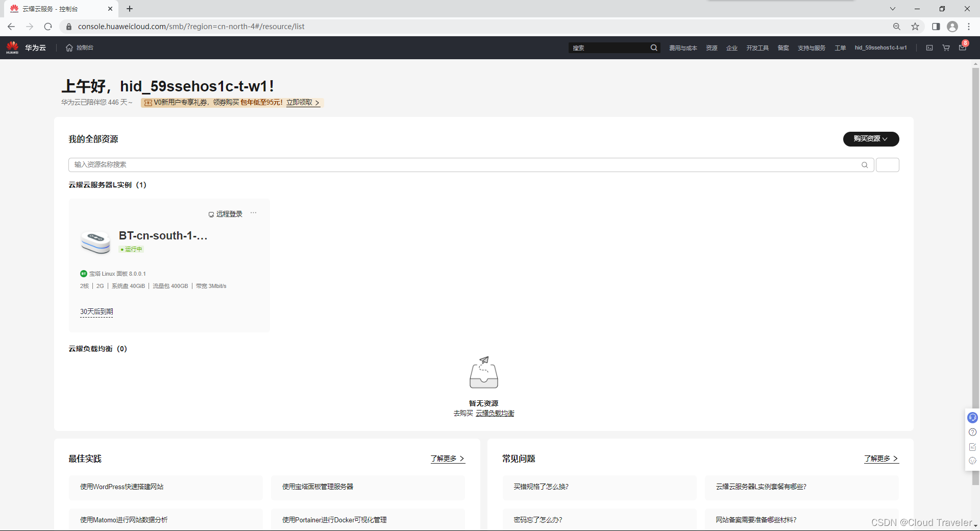
Task: Open the 资源 menu
Action: click(712, 47)
